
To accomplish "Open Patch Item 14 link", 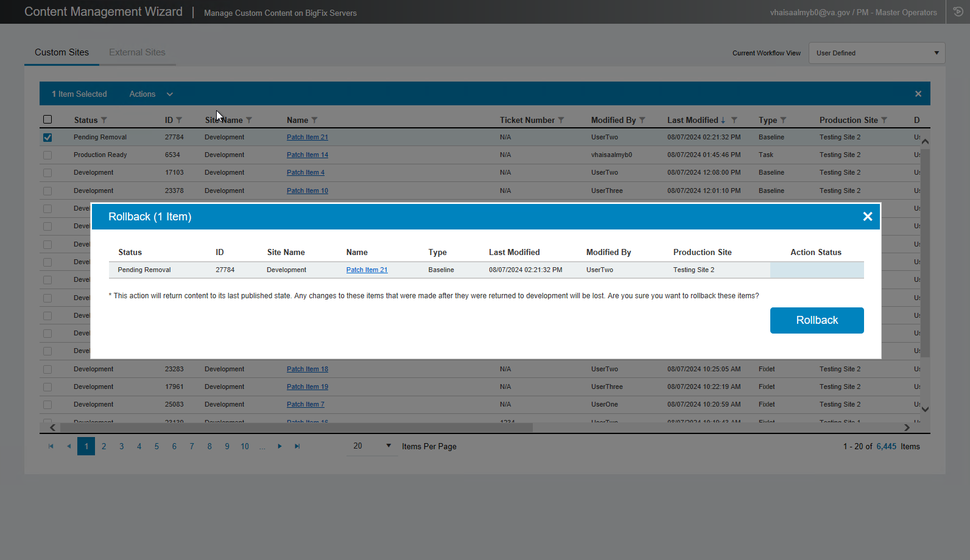I will (x=307, y=155).
